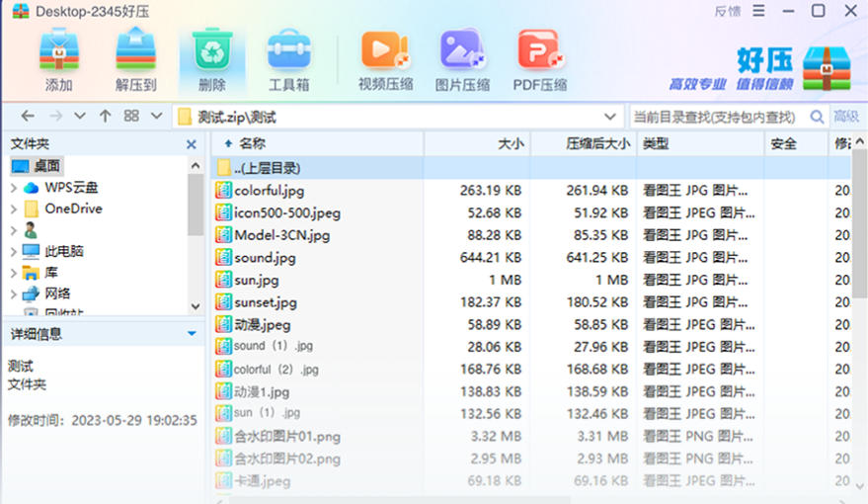Select OneDrive in the folder tree

(74, 209)
